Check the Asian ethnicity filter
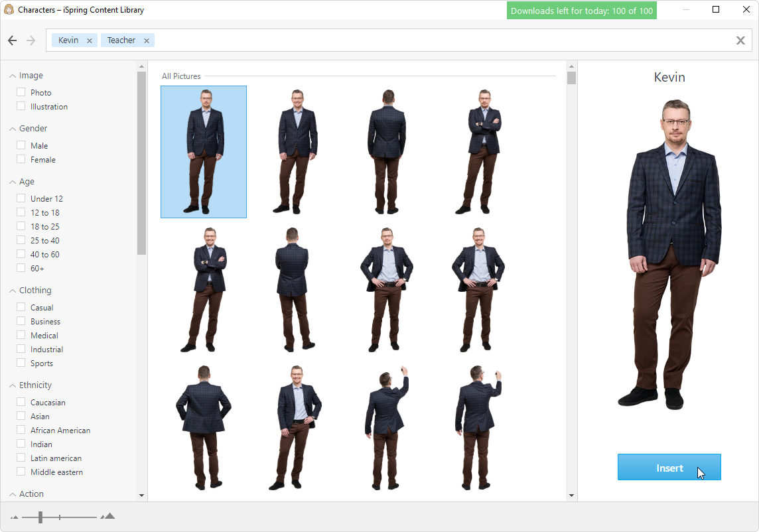This screenshot has width=759, height=532. tap(21, 416)
